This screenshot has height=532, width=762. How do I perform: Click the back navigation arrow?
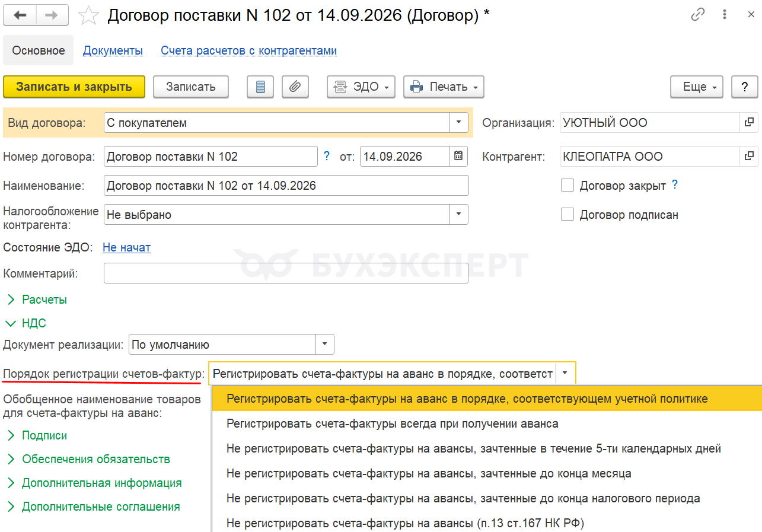coord(20,15)
